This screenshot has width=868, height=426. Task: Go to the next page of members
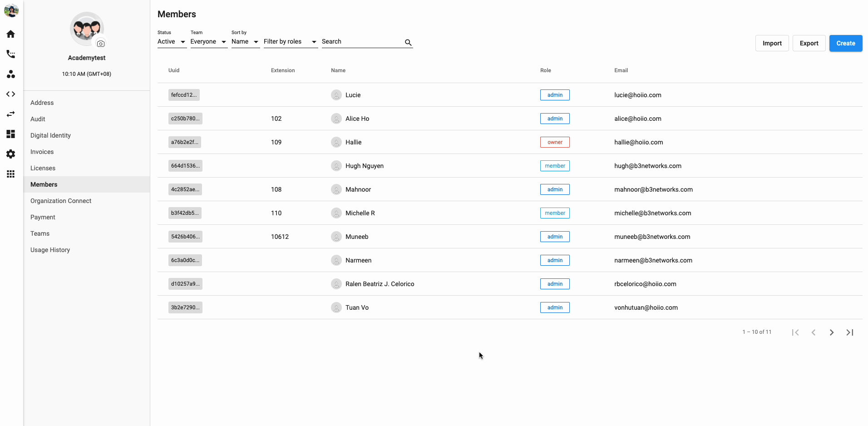click(832, 332)
